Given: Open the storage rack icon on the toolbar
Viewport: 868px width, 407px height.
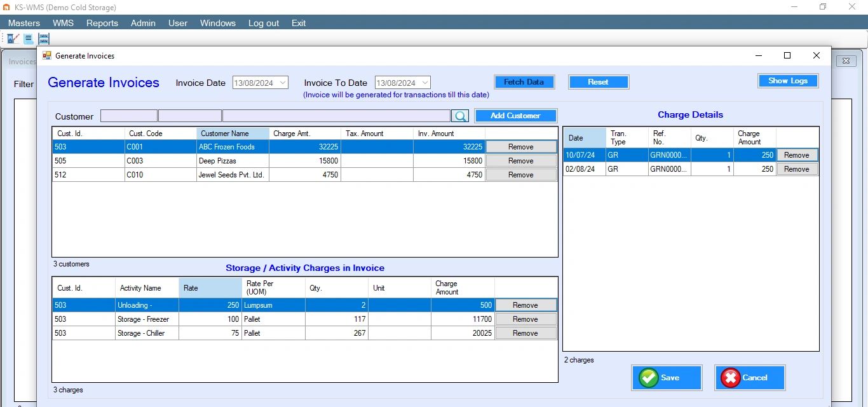Looking at the screenshot, I should [x=43, y=38].
